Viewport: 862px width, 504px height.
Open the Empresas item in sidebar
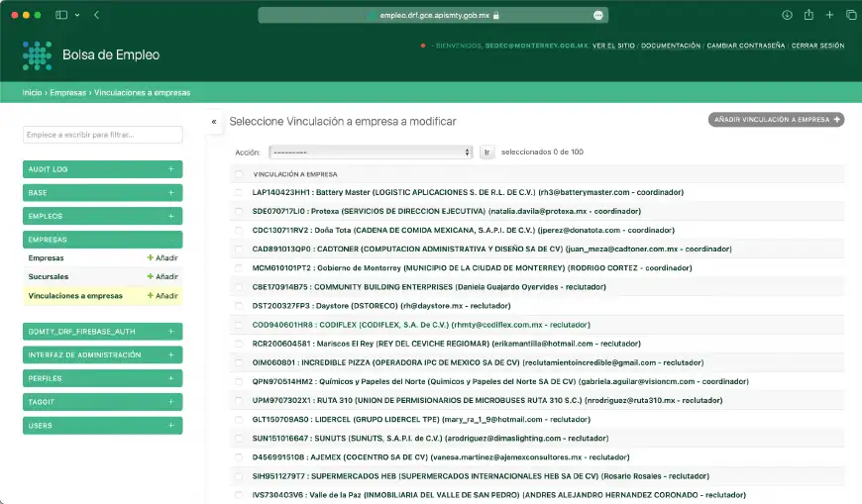point(46,257)
